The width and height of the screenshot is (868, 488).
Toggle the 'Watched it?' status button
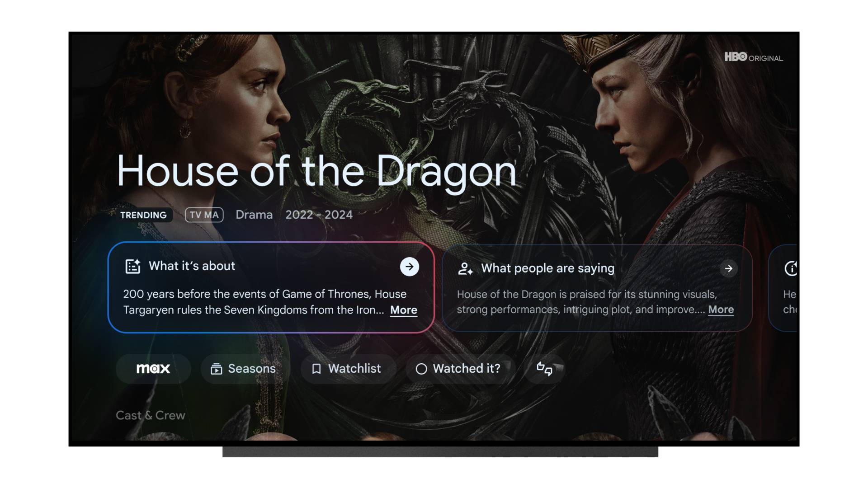point(457,368)
